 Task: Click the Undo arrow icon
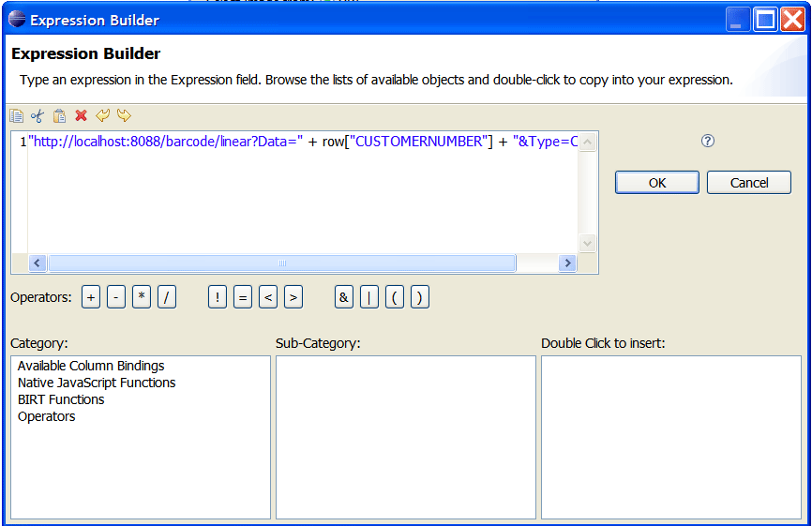(x=102, y=115)
